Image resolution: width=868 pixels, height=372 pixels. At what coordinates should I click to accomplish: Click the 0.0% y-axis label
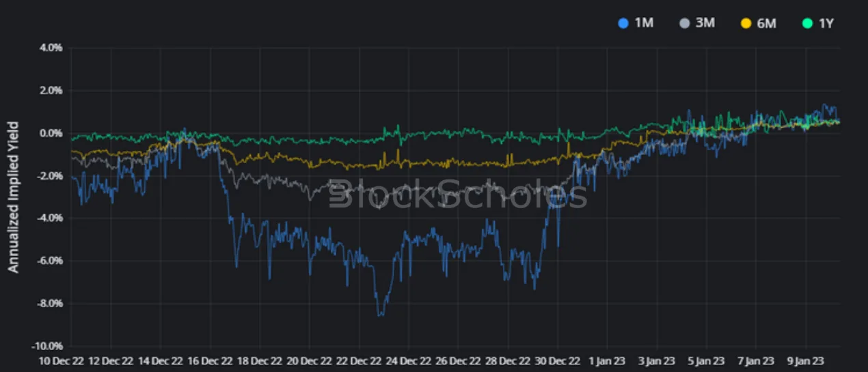click(51, 133)
